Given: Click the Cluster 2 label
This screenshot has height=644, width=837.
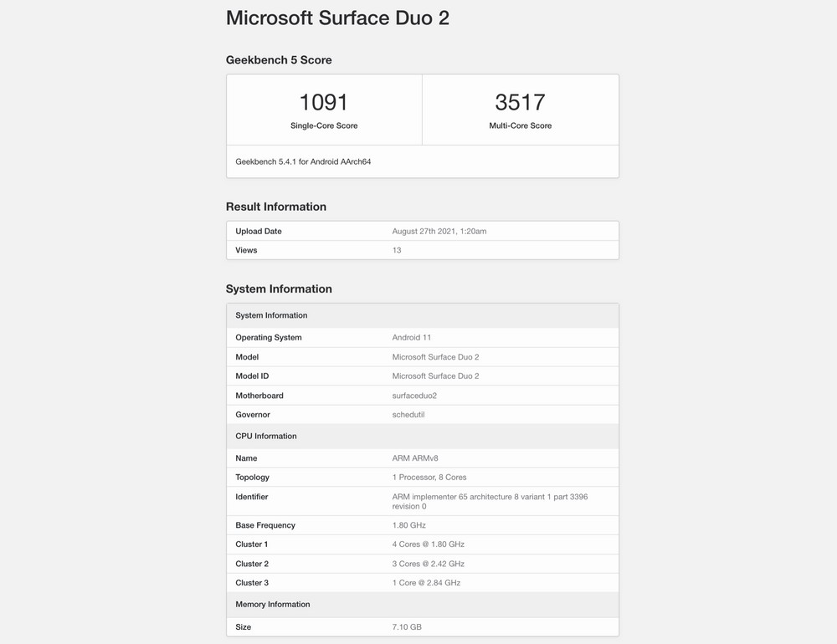Looking at the screenshot, I should [x=252, y=564].
